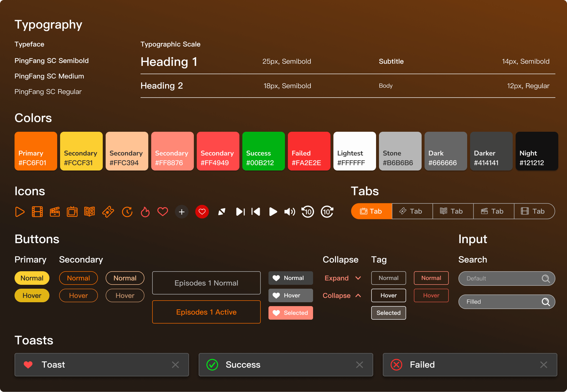Click the skip to previous icon

[x=256, y=212]
